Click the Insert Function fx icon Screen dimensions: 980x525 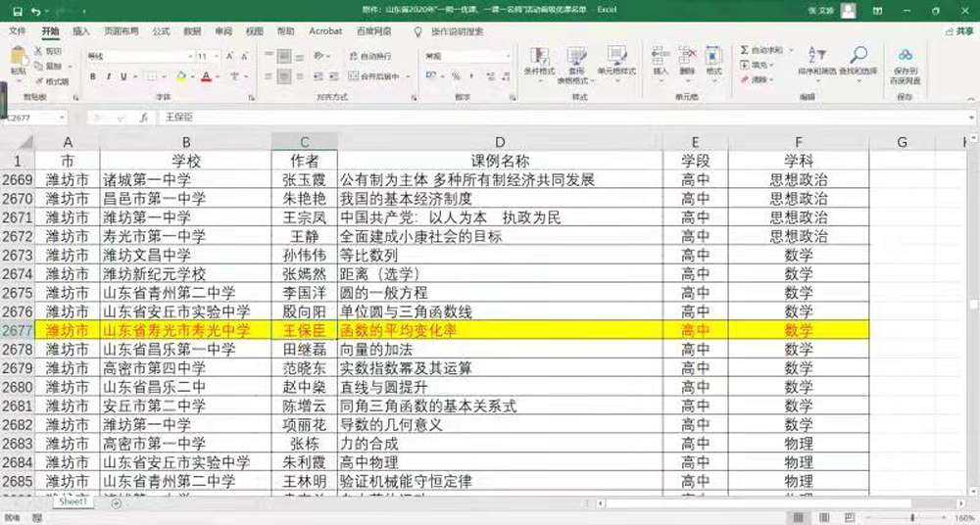click(x=143, y=118)
